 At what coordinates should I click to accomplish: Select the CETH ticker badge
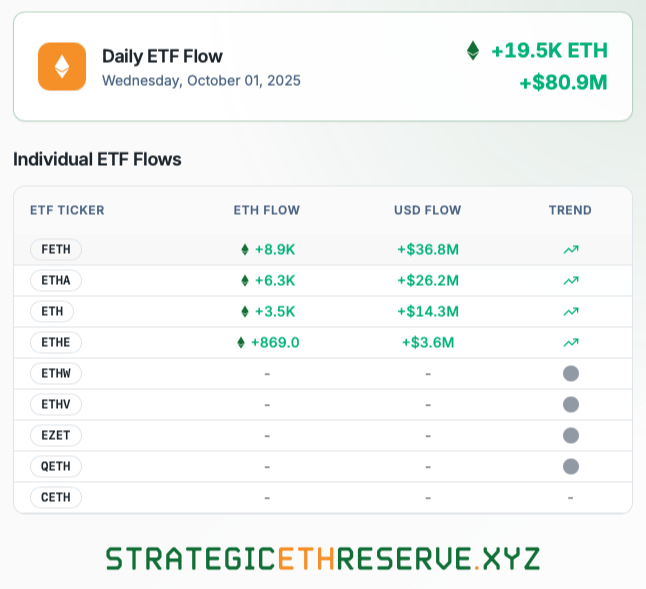point(56,497)
